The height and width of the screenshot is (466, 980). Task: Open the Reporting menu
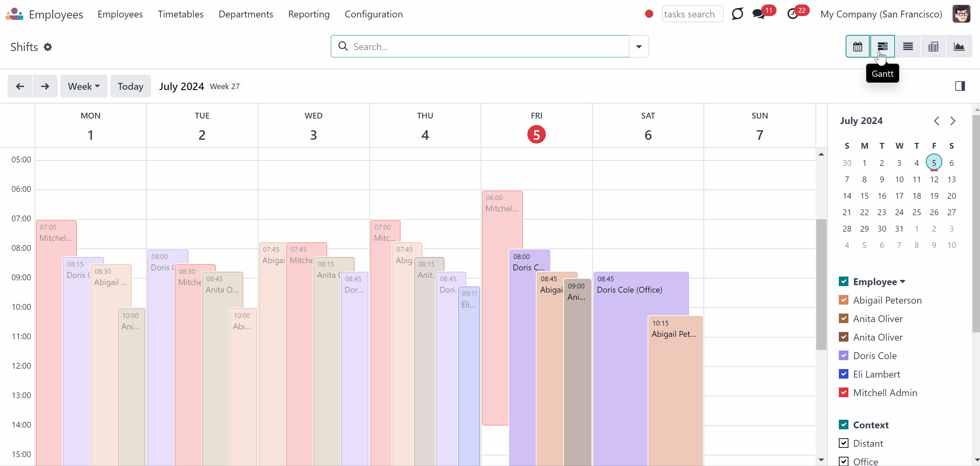[x=309, y=14]
